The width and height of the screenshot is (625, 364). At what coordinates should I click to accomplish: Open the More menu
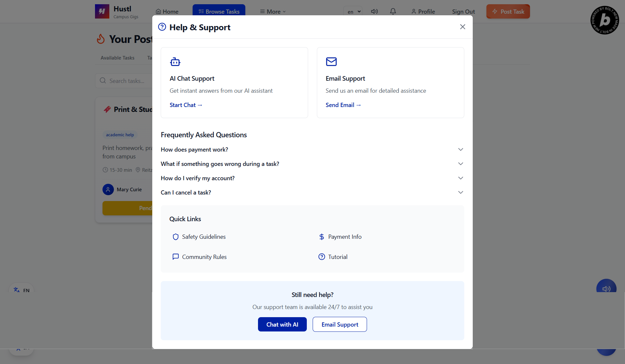tap(273, 12)
